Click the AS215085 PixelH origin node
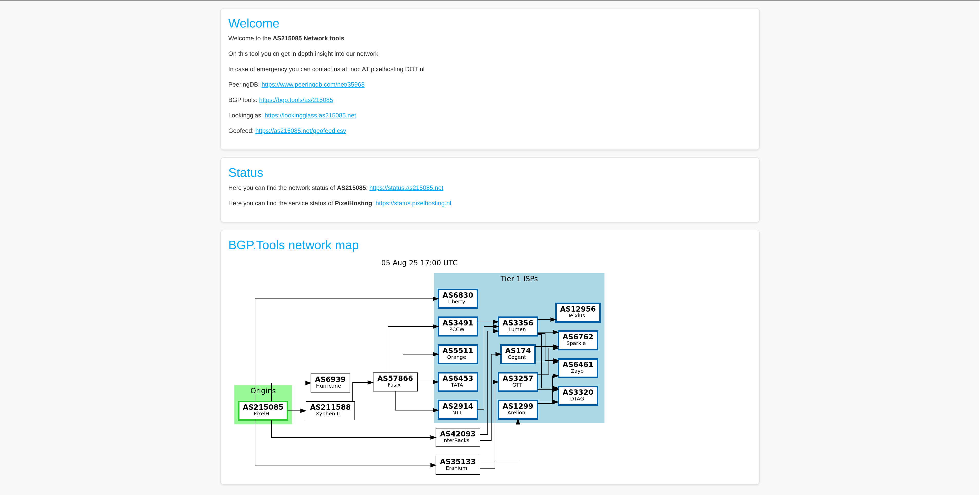980x495 pixels. [x=263, y=410]
